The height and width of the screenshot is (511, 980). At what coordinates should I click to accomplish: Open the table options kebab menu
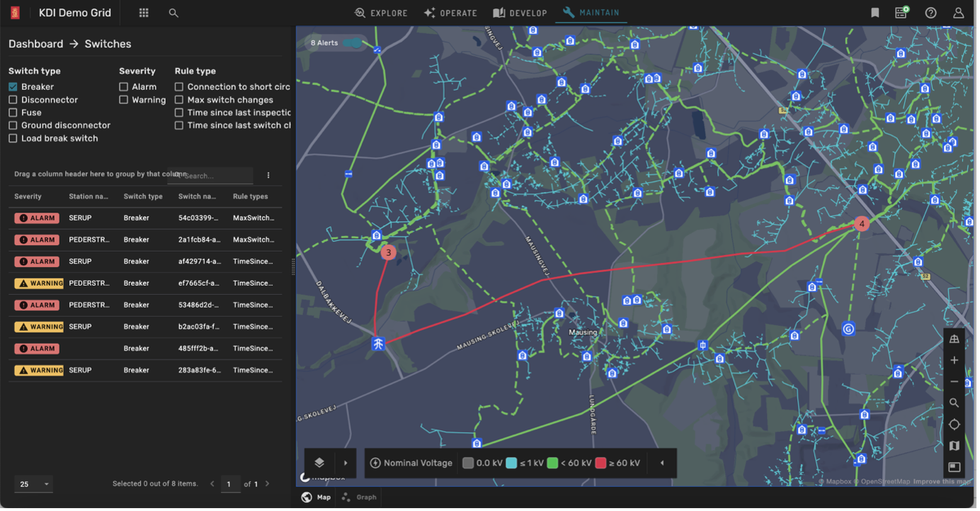click(x=269, y=176)
